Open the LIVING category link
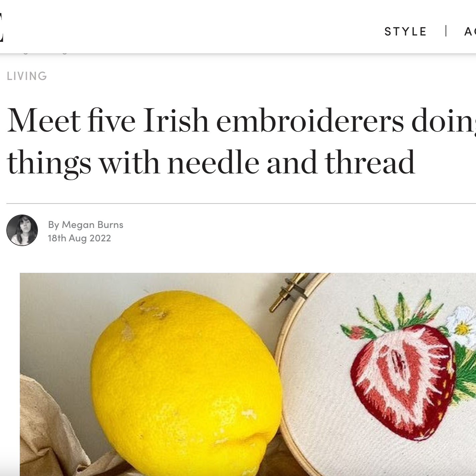Image resolution: width=476 pixels, height=476 pixels. tap(27, 76)
